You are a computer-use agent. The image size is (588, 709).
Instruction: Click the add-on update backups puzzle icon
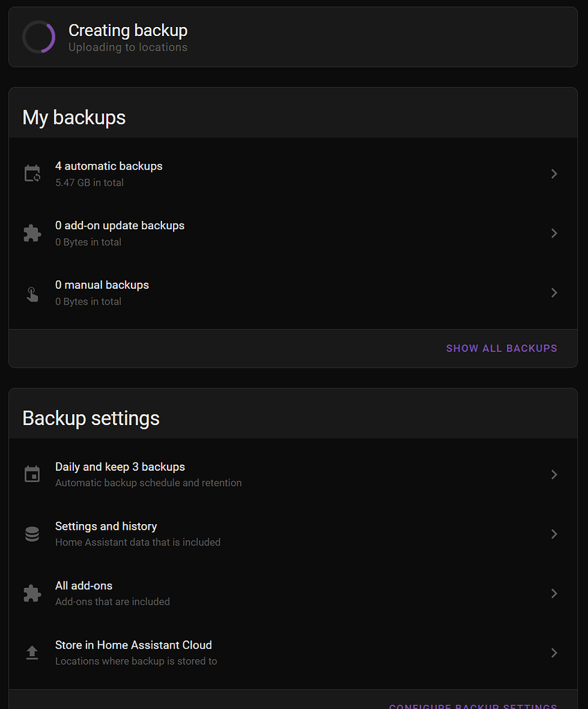(32, 233)
